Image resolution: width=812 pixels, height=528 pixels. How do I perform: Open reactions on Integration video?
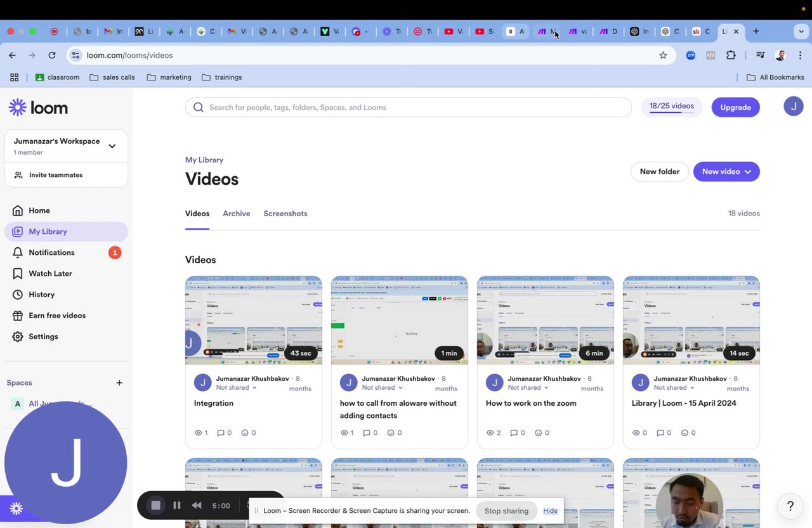tap(248, 433)
